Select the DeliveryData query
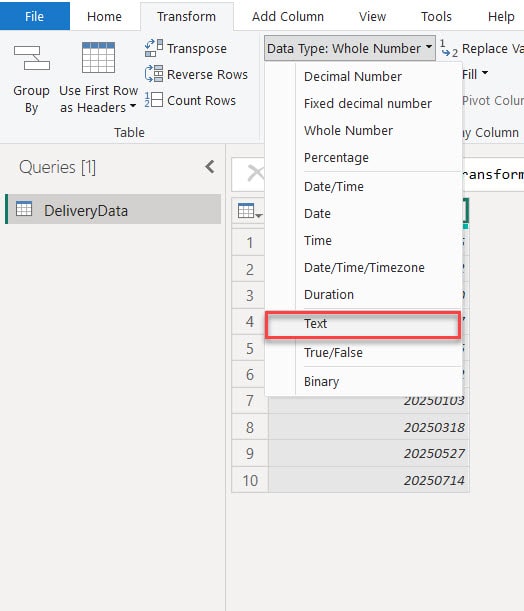This screenshot has height=611, width=524. pos(114,210)
